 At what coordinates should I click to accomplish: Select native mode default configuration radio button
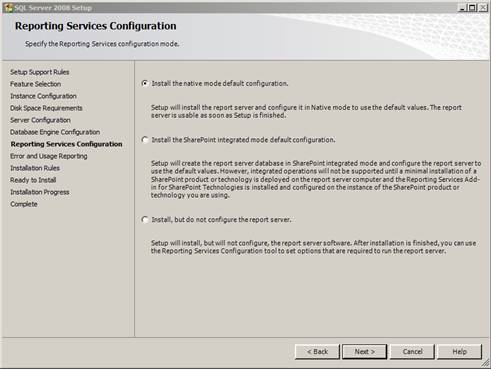(x=145, y=83)
